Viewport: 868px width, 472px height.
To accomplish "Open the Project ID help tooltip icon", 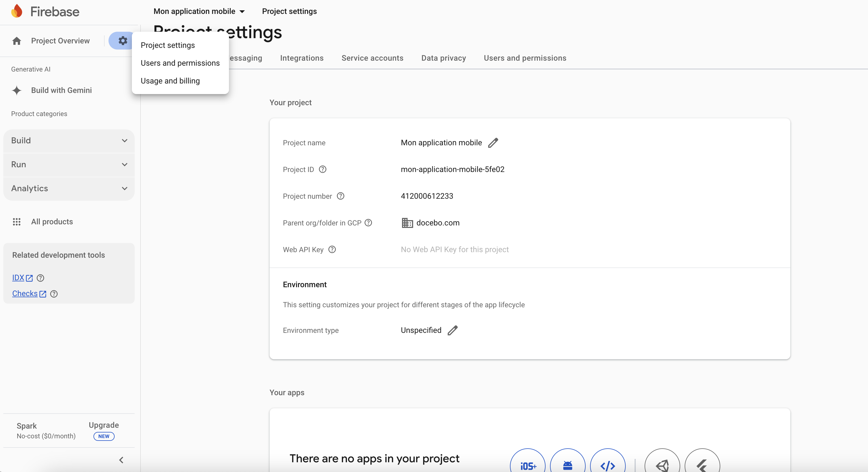I will [x=322, y=169].
